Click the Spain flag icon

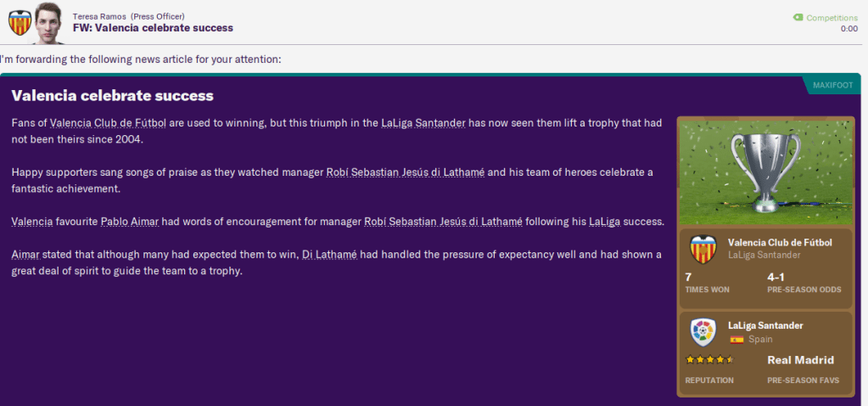point(736,339)
